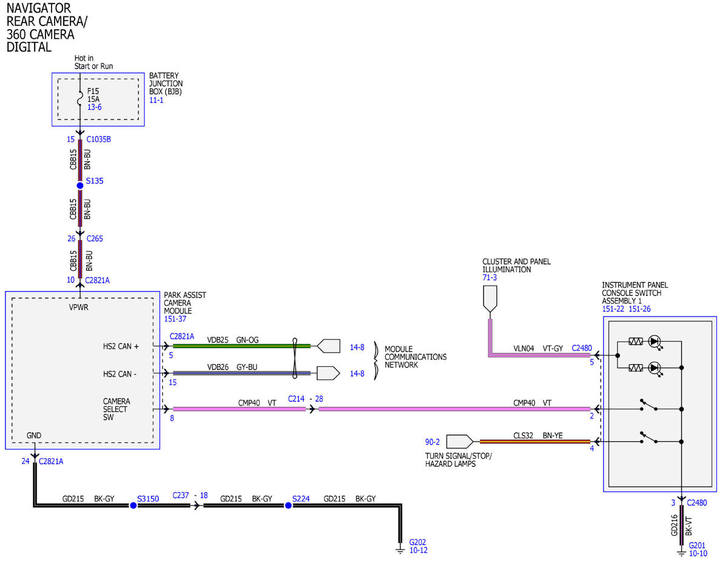
Task: Select the VDB26 GY-BU wire label
Action: point(232,367)
